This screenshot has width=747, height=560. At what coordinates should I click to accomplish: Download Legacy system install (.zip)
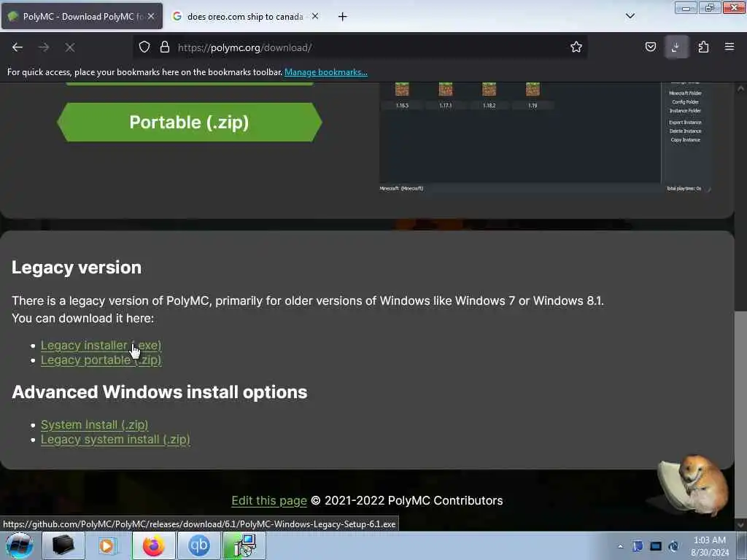[x=115, y=440]
